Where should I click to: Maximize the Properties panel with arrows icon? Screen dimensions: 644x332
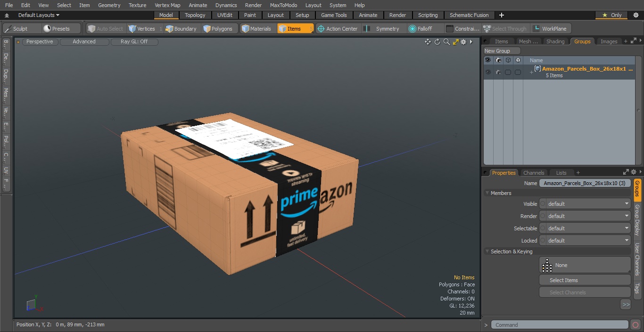point(626,172)
